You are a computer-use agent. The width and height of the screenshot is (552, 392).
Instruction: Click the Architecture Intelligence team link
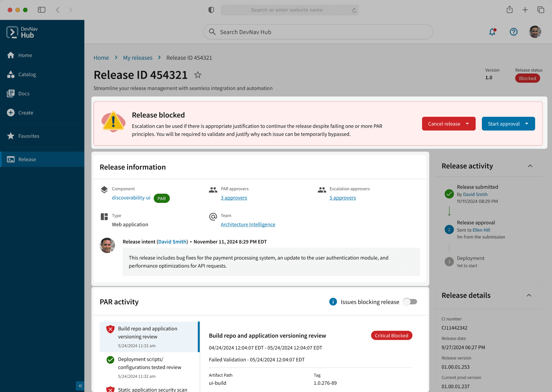click(248, 225)
